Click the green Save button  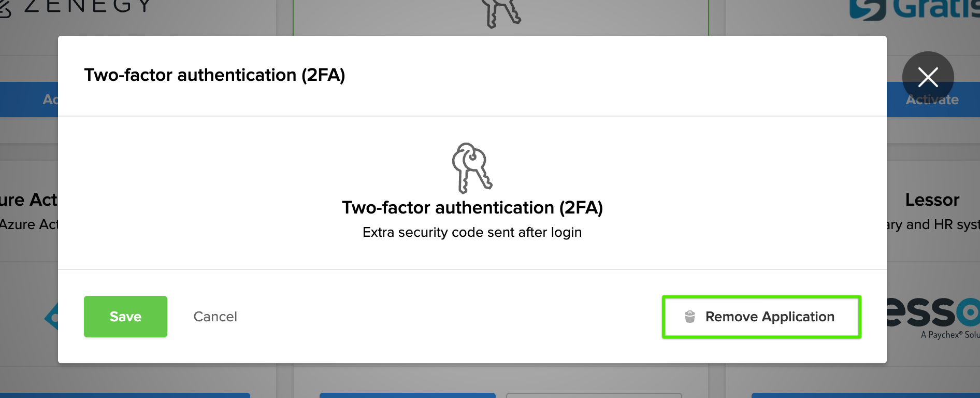click(x=125, y=317)
